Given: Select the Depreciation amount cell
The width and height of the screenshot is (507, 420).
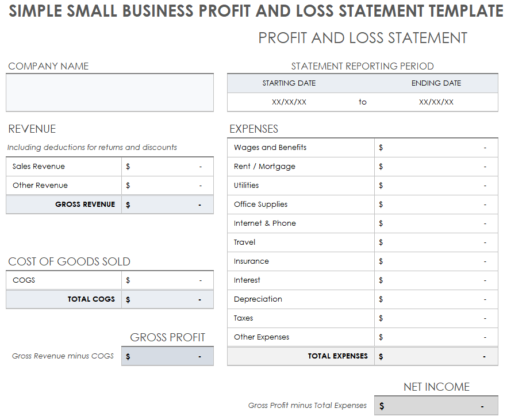Looking at the screenshot, I should [x=436, y=299].
